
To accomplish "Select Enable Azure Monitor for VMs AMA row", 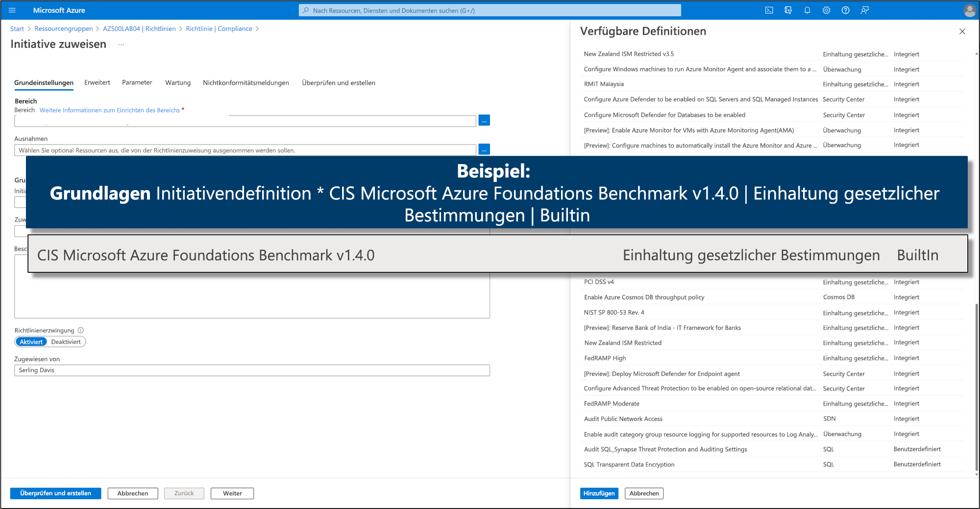I will [773, 130].
